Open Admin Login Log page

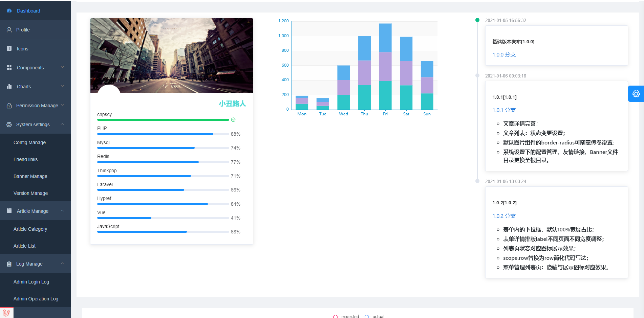click(x=36, y=282)
